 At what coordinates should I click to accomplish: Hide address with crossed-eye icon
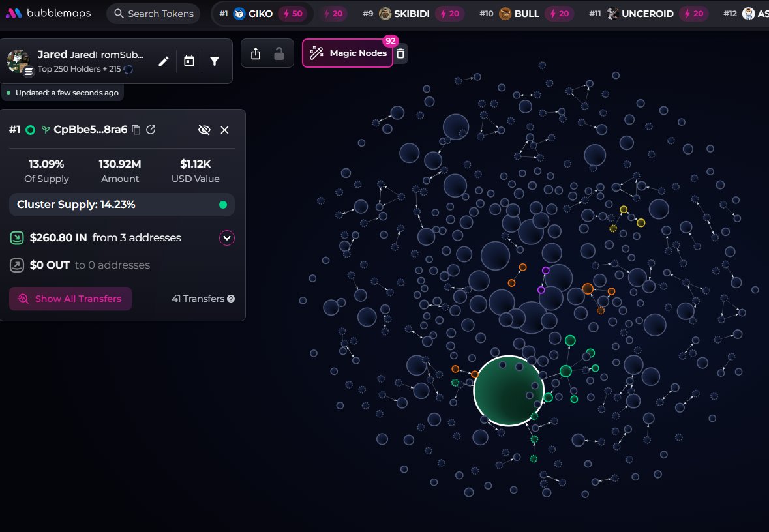[x=204, y=130]
